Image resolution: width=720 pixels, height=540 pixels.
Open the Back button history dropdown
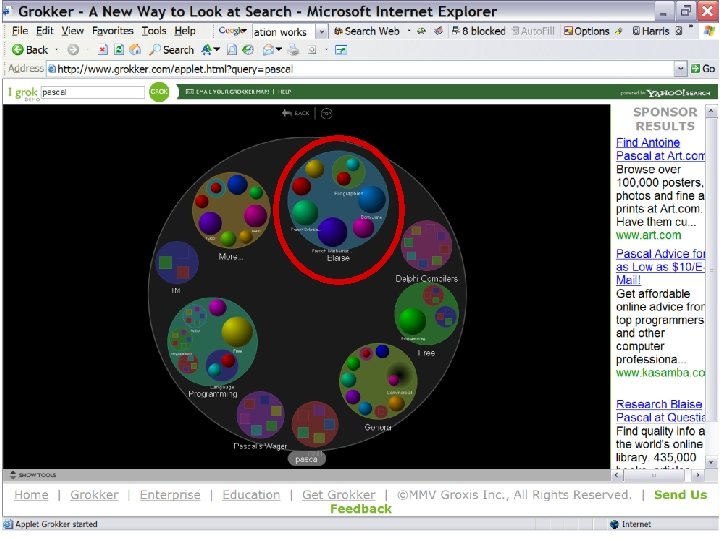[x=56, y=50]
